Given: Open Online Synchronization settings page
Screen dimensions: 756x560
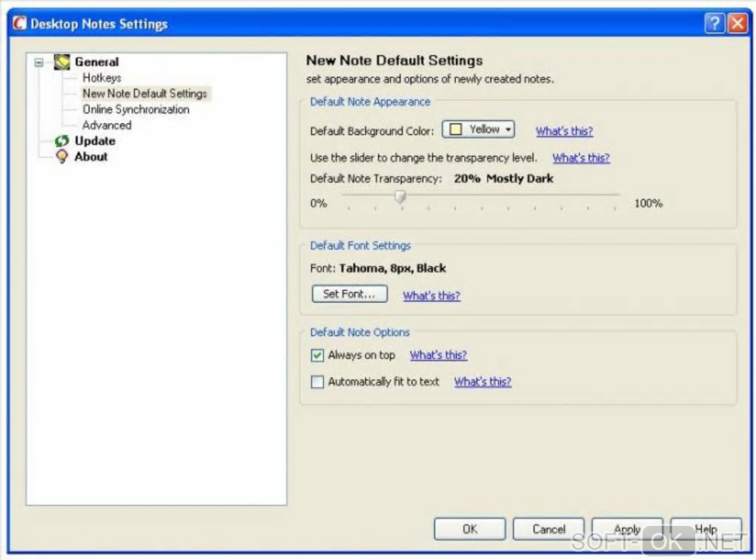Looking at the screenshot, I should click(x=136, y=110).
